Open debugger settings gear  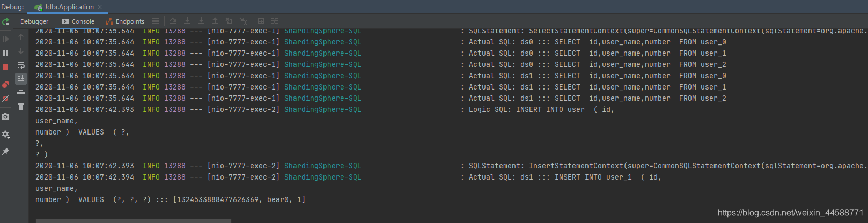click(5, 134)
